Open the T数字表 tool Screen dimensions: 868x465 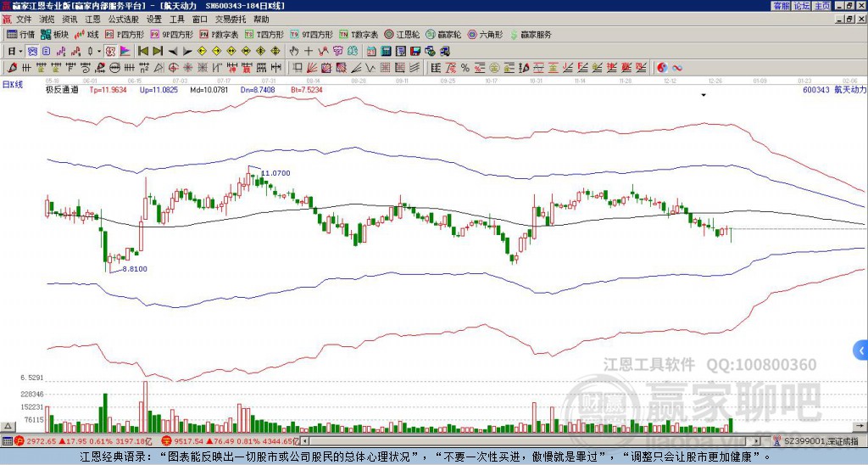359,34
